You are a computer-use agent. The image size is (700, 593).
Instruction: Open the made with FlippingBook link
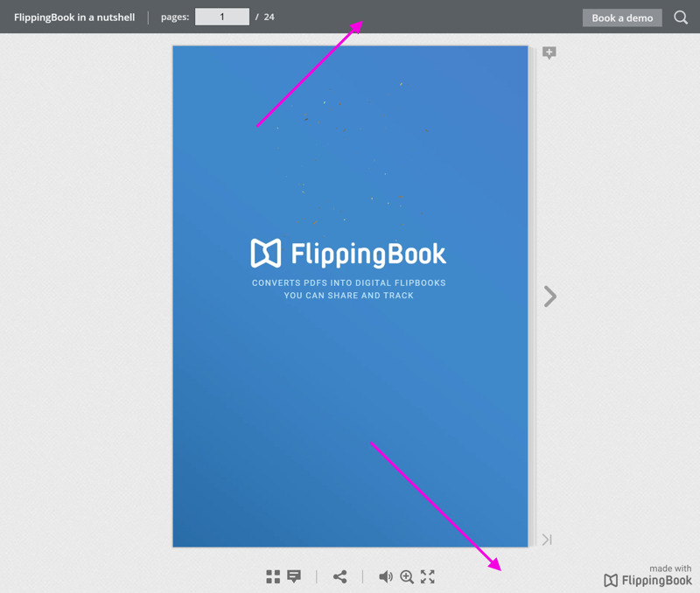[647, 576]
